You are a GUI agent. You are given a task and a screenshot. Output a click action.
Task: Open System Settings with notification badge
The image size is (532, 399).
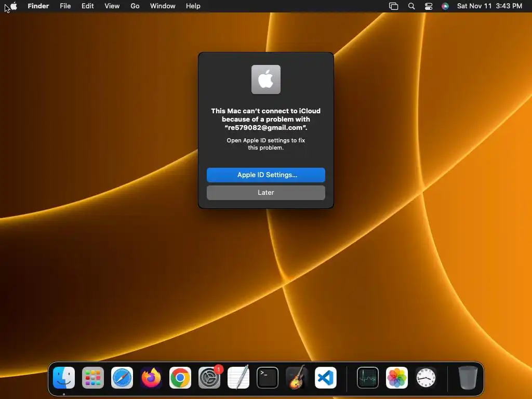[x=209, y=378]
